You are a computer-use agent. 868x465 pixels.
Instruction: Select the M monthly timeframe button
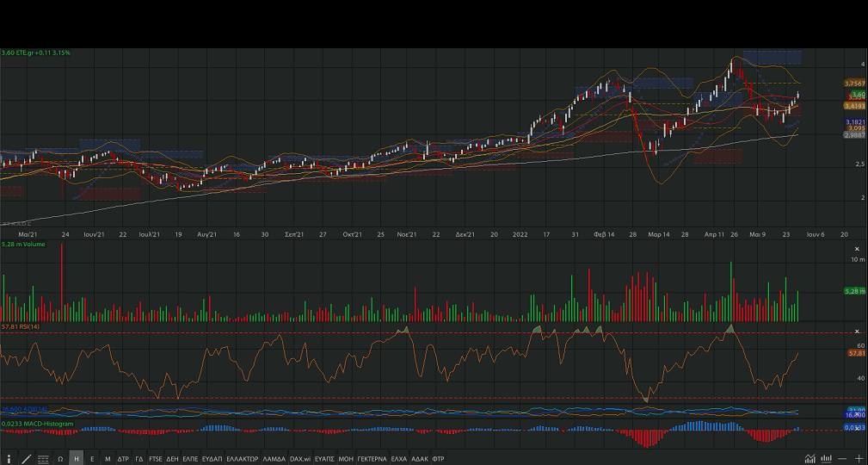pos(108,458)
